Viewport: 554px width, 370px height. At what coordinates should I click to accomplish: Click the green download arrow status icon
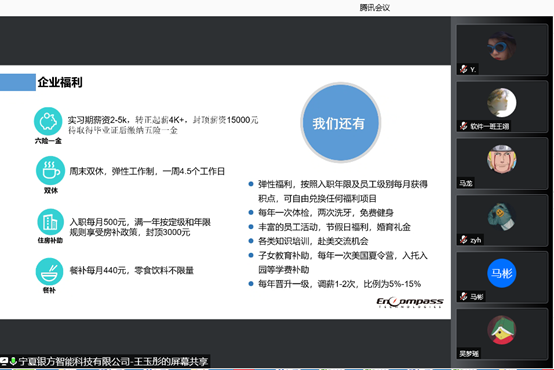point(13,361)
